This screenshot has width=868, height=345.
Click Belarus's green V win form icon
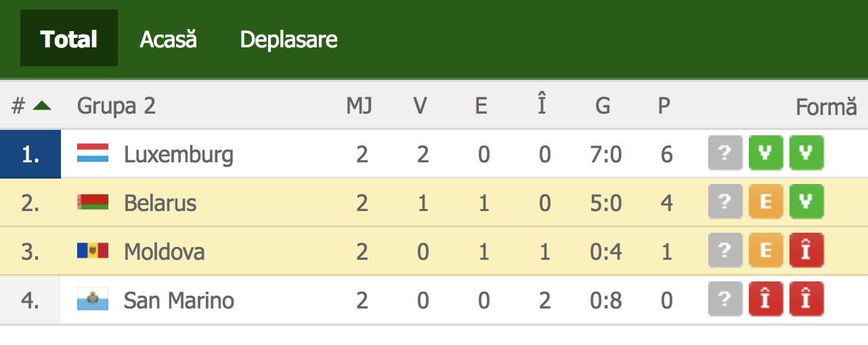point(806,202)
